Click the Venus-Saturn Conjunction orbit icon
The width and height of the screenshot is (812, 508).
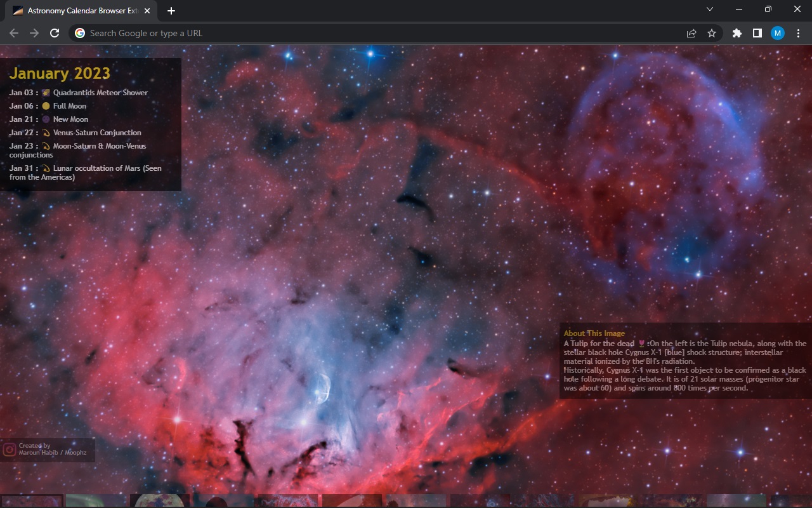click(46, 133)
